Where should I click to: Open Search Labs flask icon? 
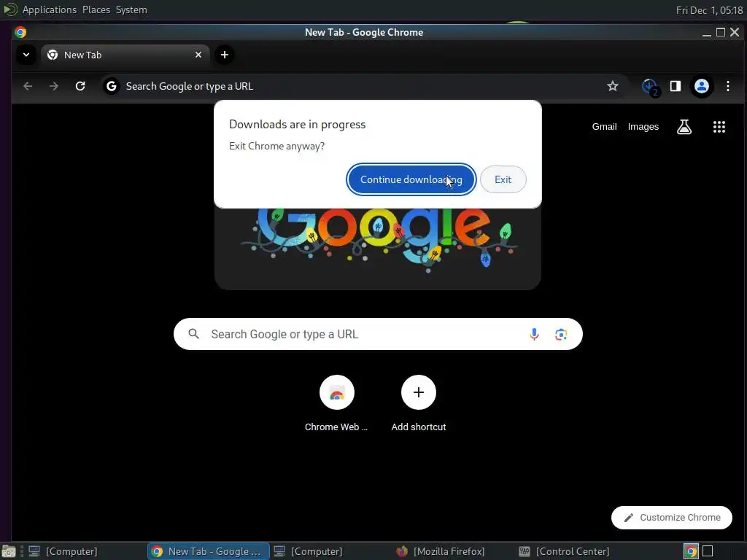tap(684, 127)
